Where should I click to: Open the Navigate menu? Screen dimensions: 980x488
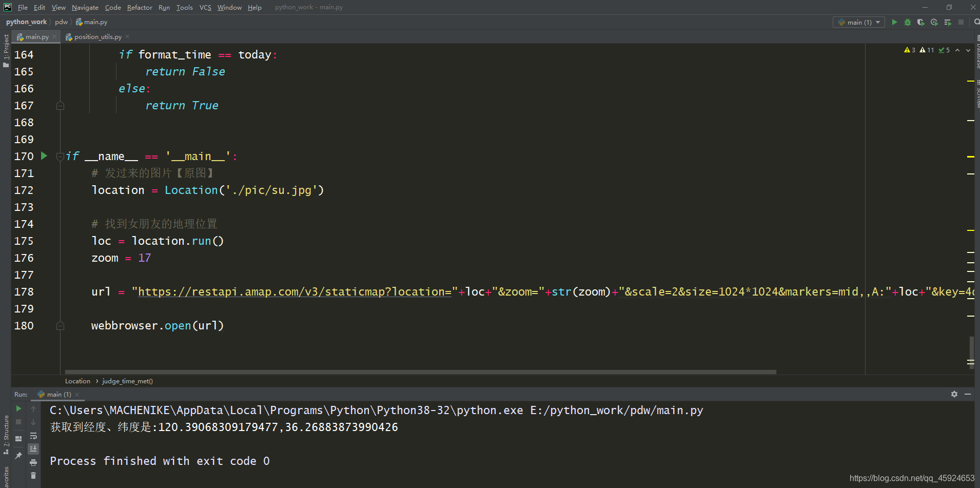tap(85, 7)
